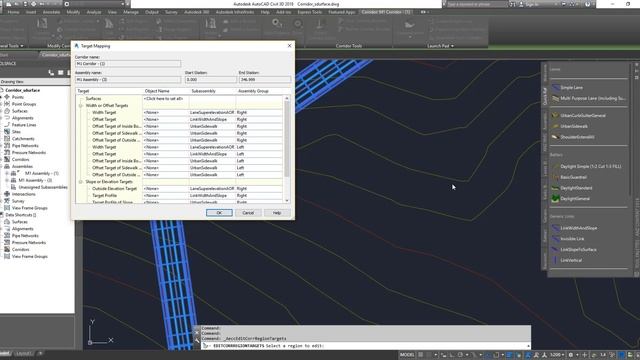This screenshot has height=360, width=640.
Task: Click Sign In in the title bar
Action: tap(532, 4)
